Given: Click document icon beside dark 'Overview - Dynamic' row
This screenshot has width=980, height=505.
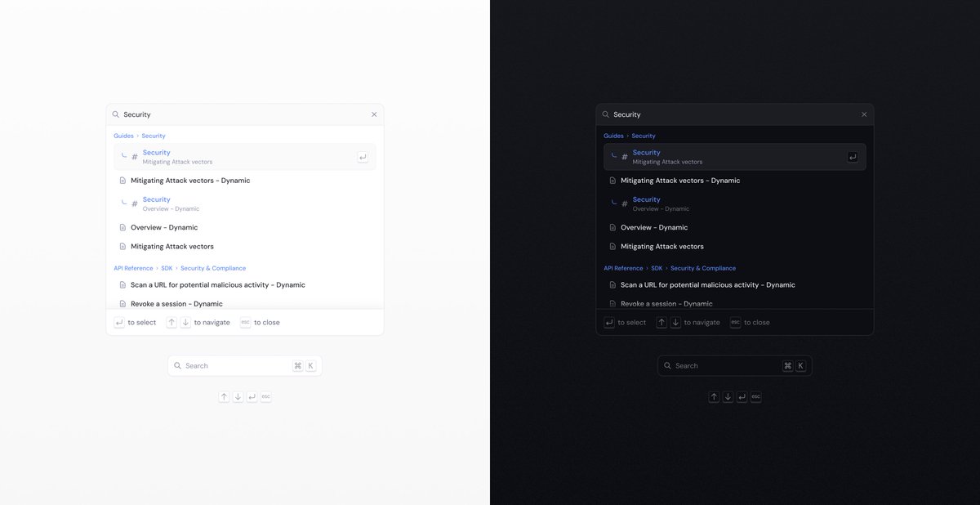Looking at the screenshot, I should (612, 227).
